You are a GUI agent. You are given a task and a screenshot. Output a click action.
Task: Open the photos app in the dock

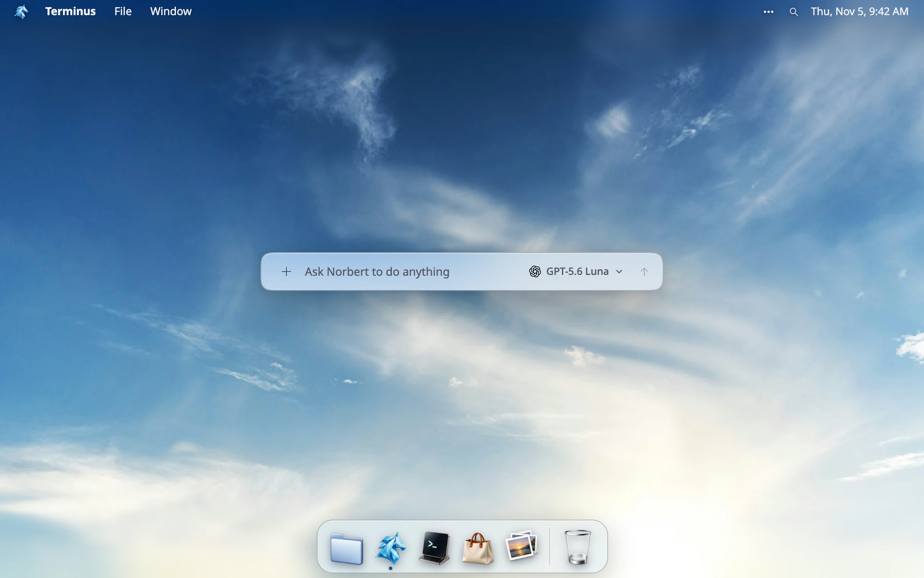[521, 546]
